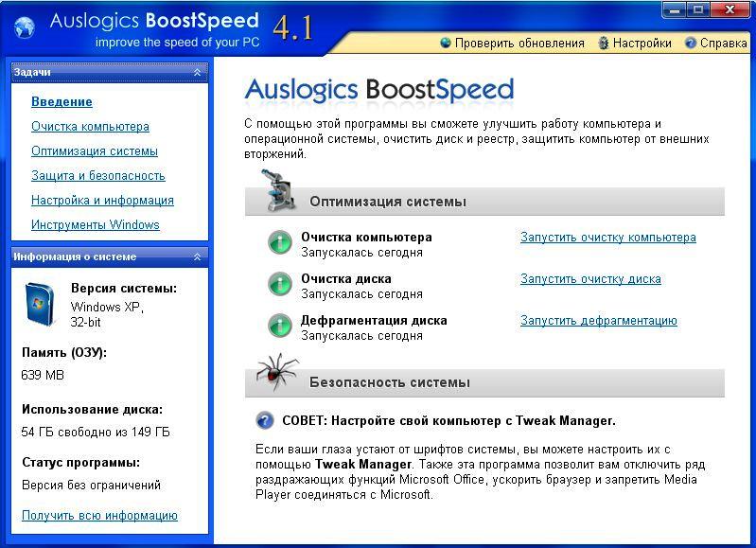Collapse the Информация о системе panel
The image size is (756, 548).
click(197, 257)
